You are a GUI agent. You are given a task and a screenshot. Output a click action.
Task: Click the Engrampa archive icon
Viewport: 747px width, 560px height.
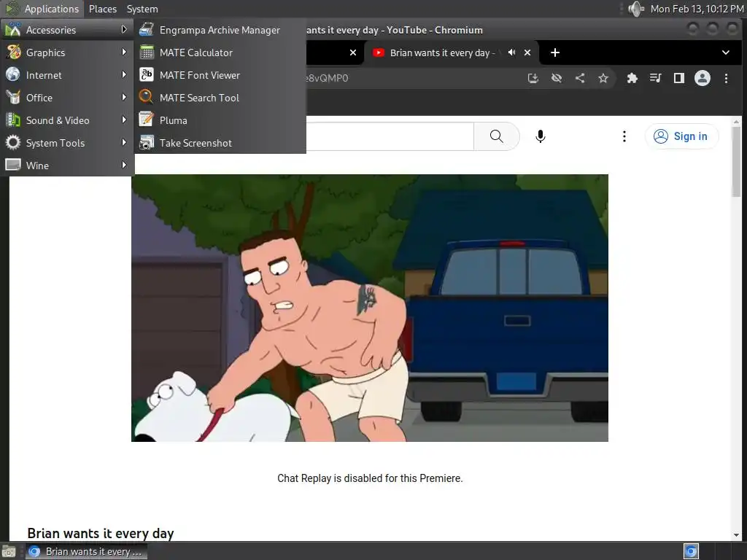coord(146,29)
